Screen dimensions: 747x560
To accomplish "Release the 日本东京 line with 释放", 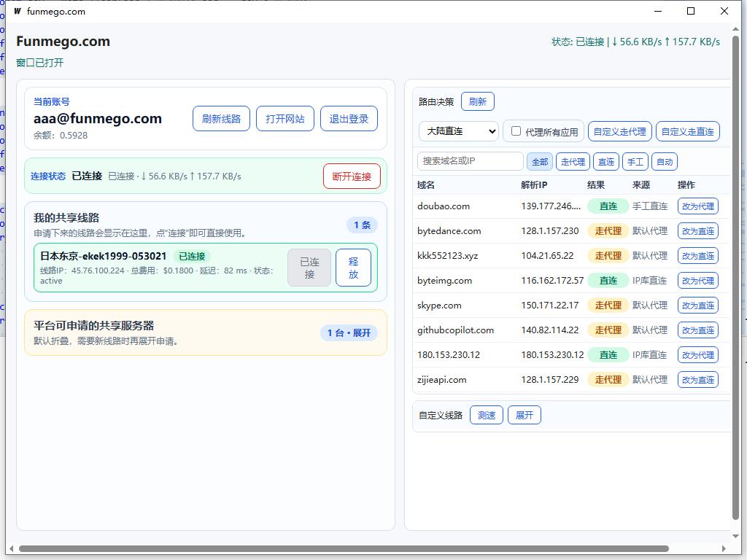I will pyautogui.click(x=353, y=268).
